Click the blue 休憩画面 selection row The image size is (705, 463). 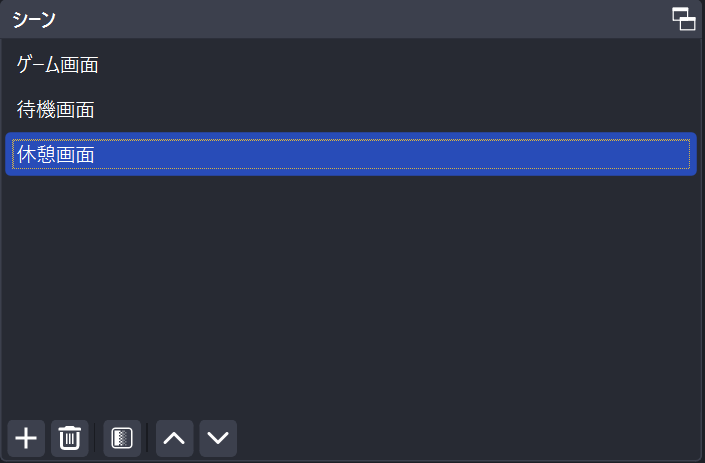point(351,154)
